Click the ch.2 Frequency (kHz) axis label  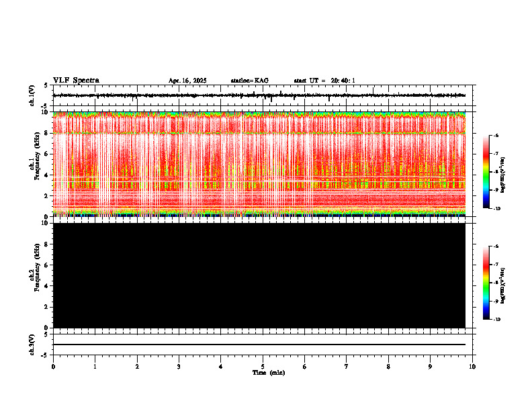(x=35, y=267)
